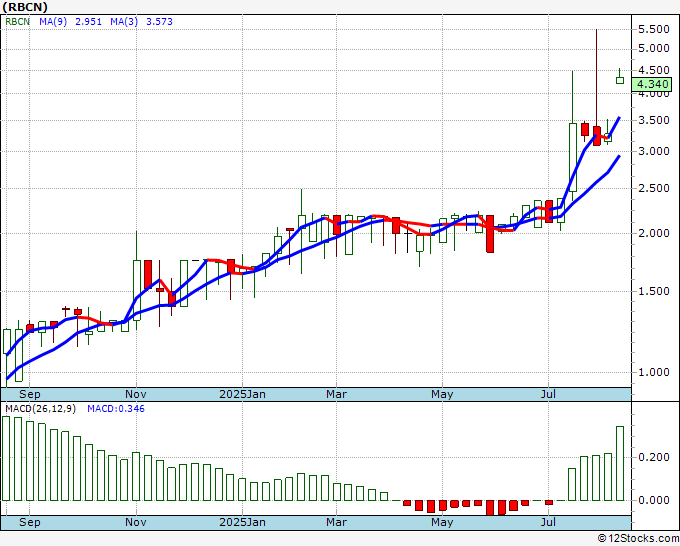680x546 pixels.
Task: Click the 2.000 price axis label
Action: [x=654, y=233]
